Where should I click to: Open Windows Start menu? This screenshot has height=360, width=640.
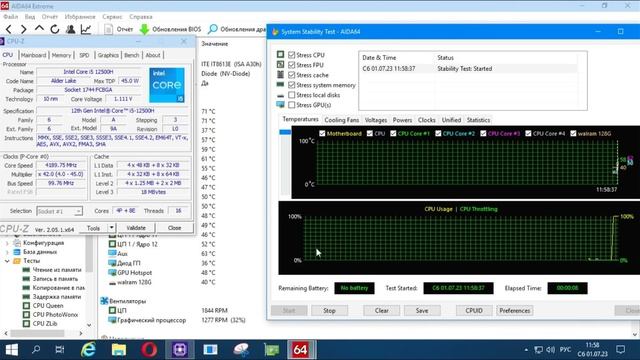tap(11, 350)
